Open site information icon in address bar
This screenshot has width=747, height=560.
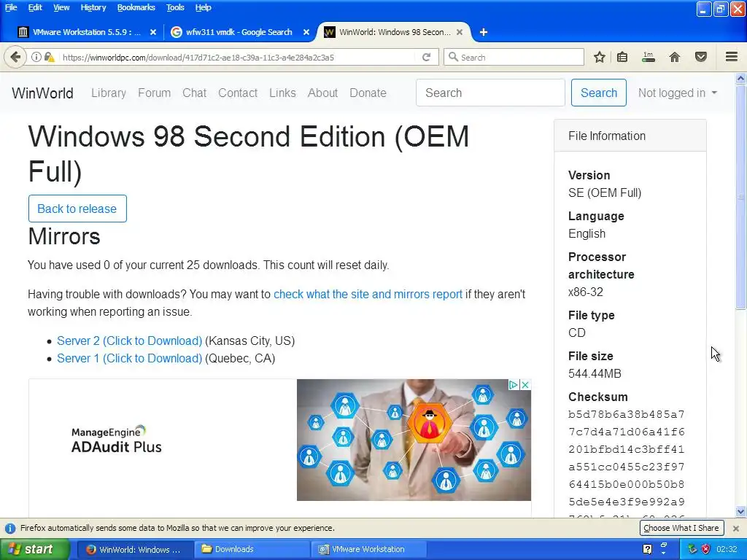coord(36,57)
